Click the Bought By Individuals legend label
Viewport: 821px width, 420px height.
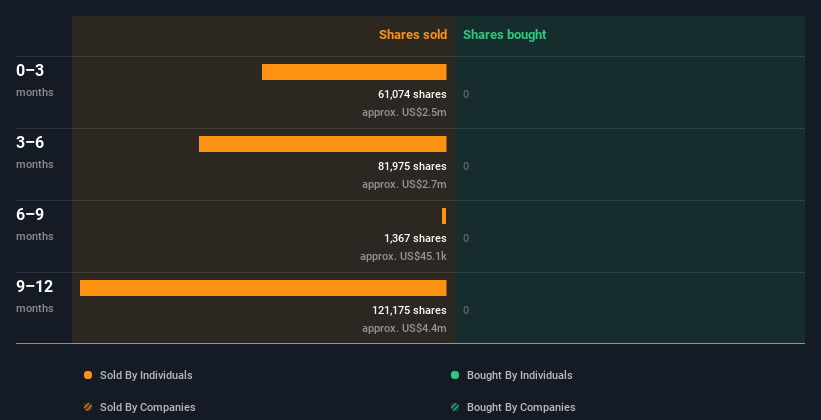point(519,375)
